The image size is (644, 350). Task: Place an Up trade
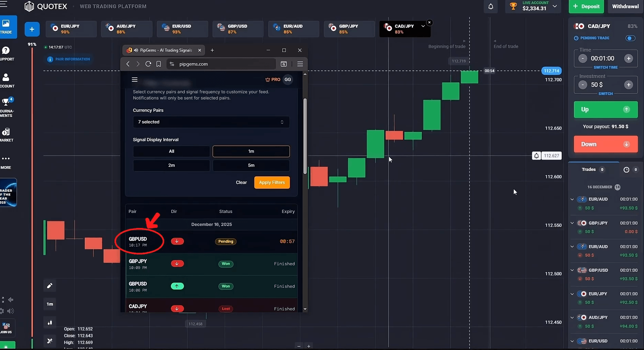pos(606,109)
